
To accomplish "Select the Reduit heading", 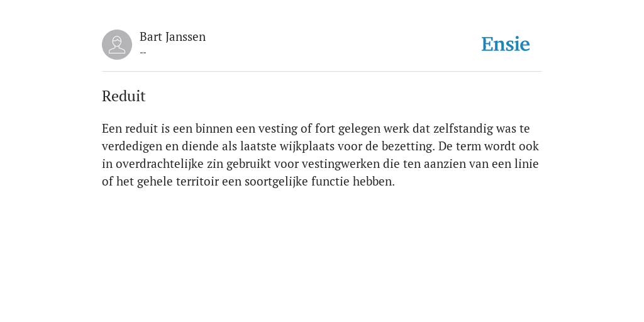I will point(124,96).
